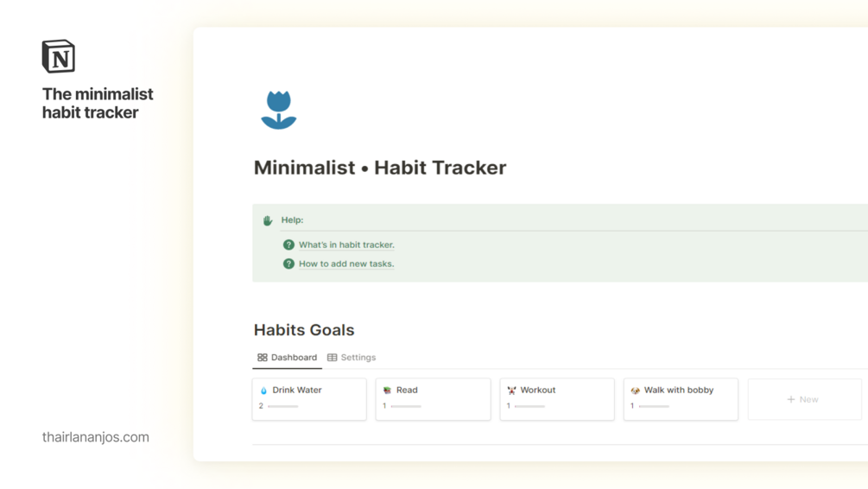Image resolution: width=868 pixels, height=489 pixels.
Task: Open the Walk with bobby card title
Action: click(679, 391)
